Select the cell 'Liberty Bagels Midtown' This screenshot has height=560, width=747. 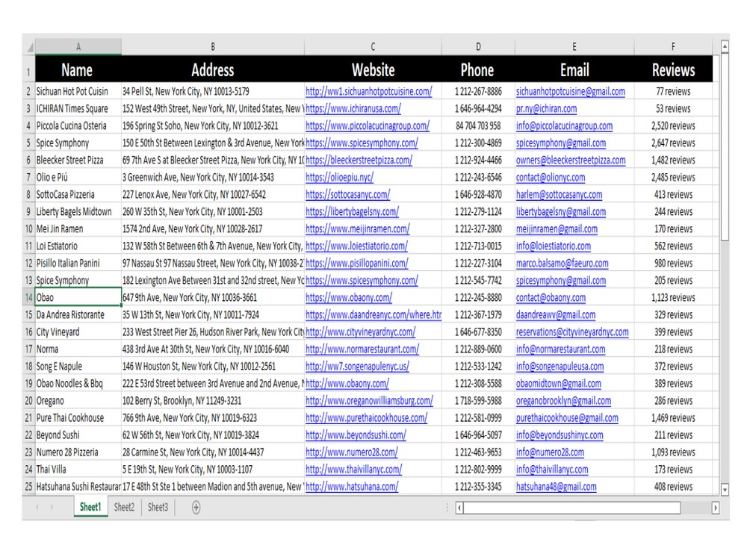(78, 211)
